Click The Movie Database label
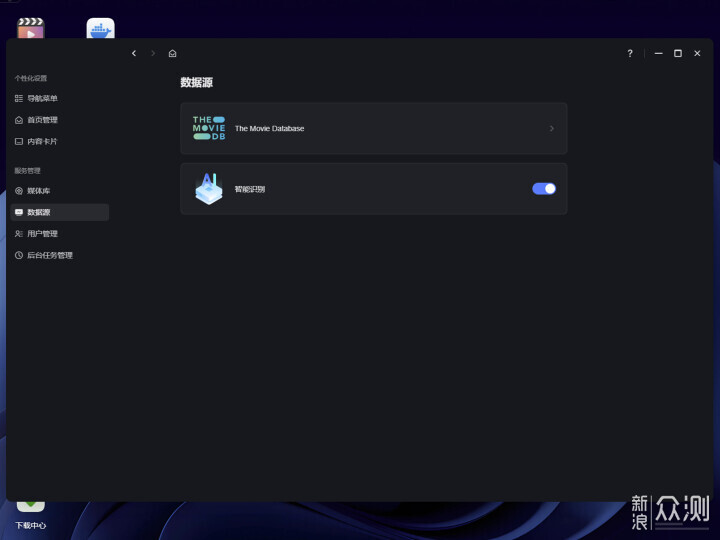Image resolution: width=720 pixels, height=540 pixels. (270, 129)
